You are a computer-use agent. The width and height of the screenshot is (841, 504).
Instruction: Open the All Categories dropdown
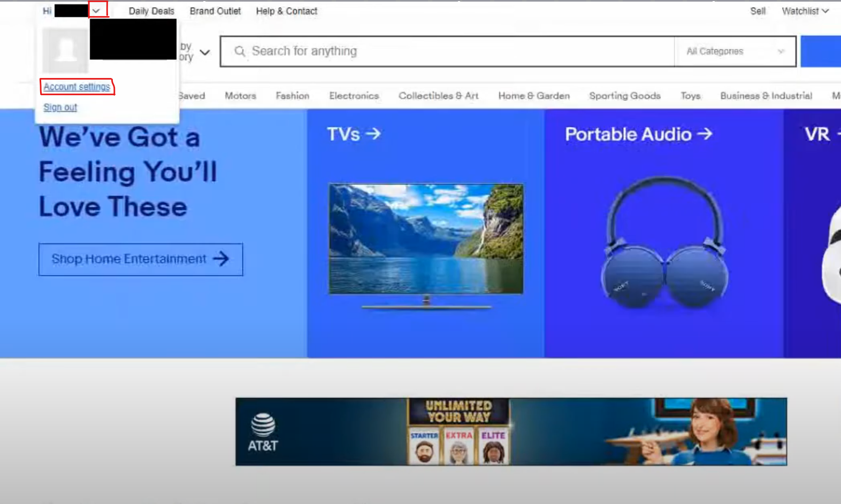735,51
